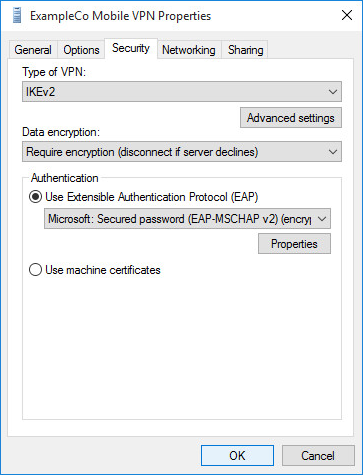Click the Authentication group label
Image resolution: width=363 pixels, height=475 pixels.
(x=65, y=178)
